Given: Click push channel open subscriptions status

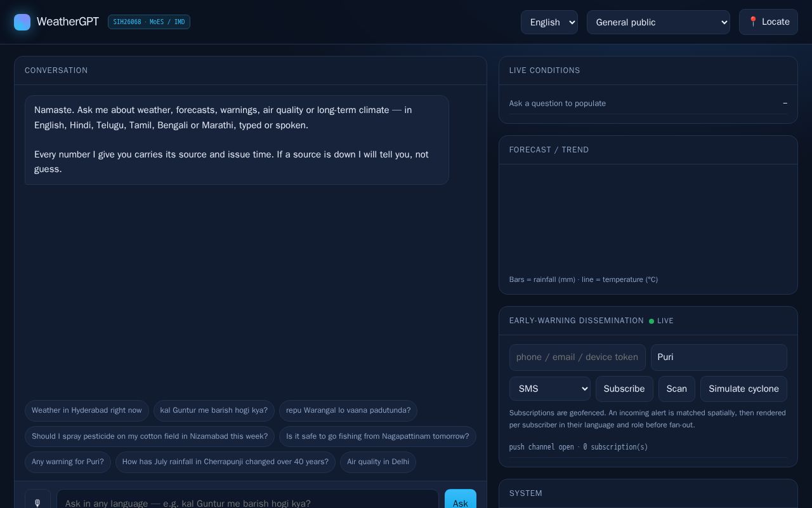Looking at the screenshot, I should (x=579, y=447).
